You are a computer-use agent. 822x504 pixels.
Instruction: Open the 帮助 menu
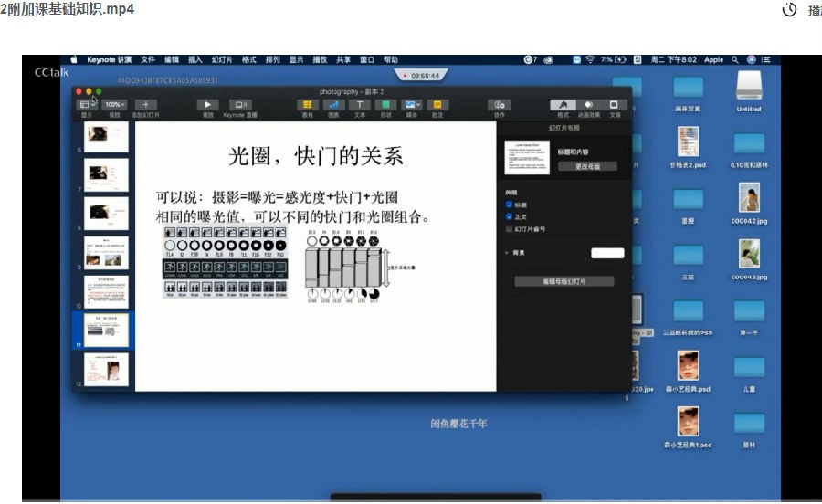pyautogui.click(x=391, y=59)
